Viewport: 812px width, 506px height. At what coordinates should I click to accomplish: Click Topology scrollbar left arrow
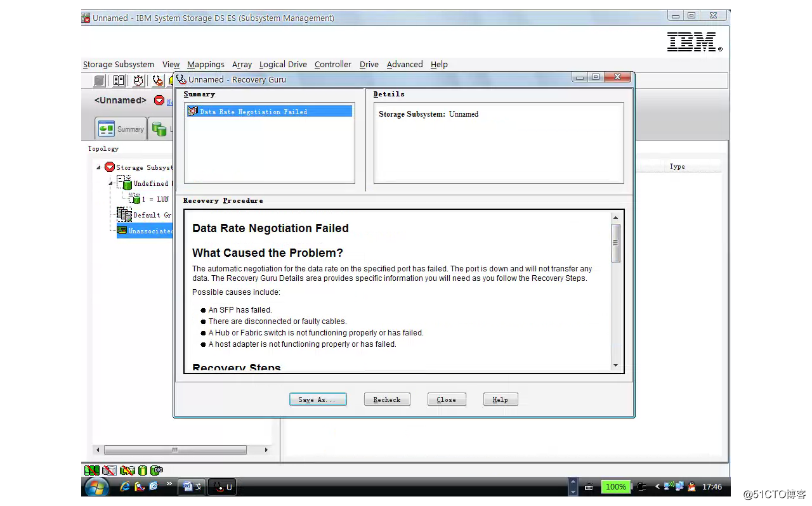(98, 450)
